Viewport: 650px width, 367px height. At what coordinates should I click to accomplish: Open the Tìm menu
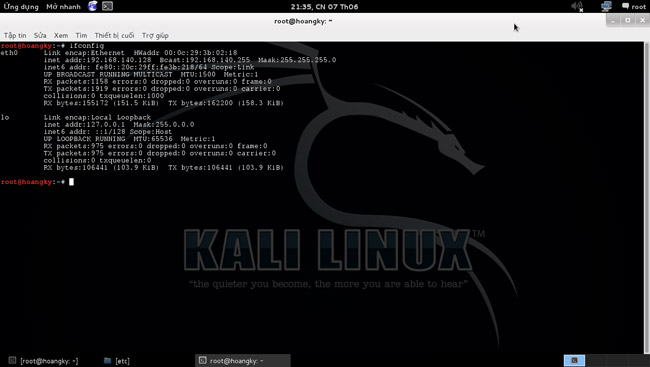click(81, 36)
